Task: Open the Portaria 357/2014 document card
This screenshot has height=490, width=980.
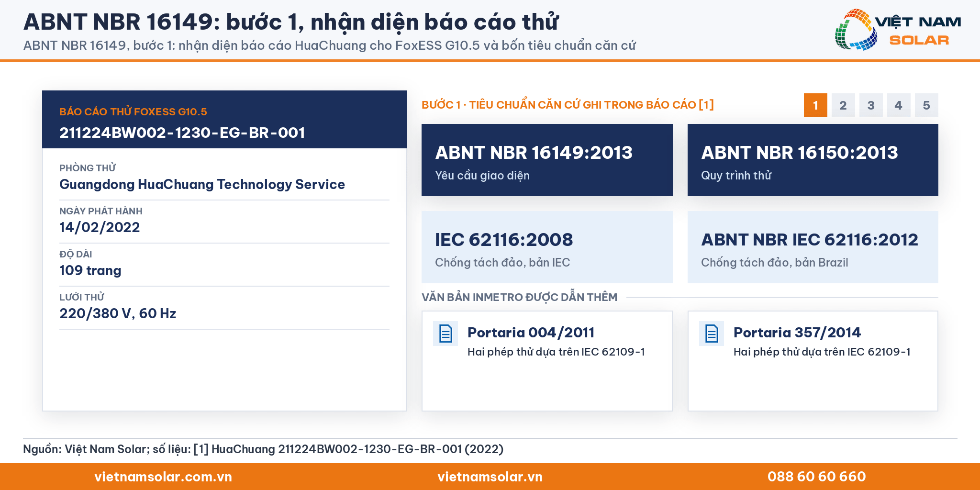Action: [813, 361]
